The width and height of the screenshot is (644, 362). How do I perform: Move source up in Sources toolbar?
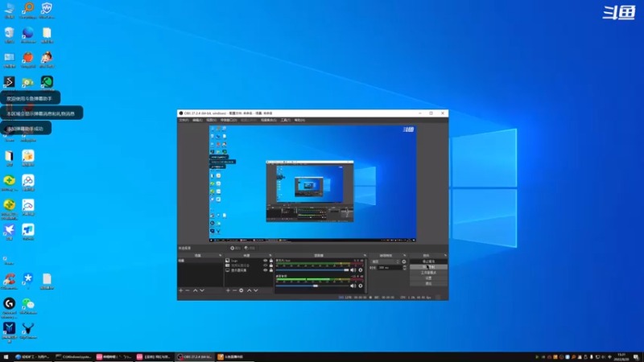click(x=249, y=290)
